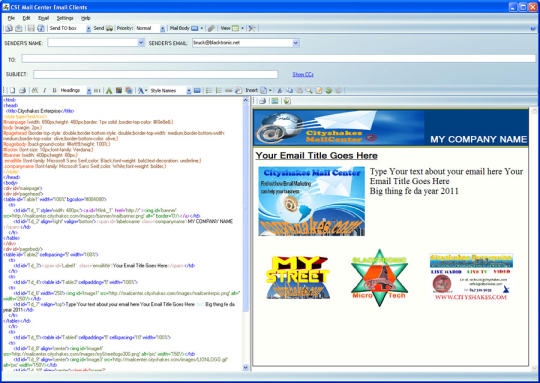Click the floppy disk save icon
The width and height of the screenshot is (540, 383).
(x=31, y=28)
